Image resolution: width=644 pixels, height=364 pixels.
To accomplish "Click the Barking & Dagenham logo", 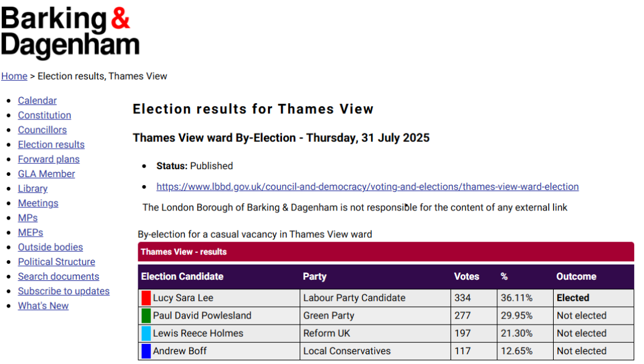I will [70, 32].
